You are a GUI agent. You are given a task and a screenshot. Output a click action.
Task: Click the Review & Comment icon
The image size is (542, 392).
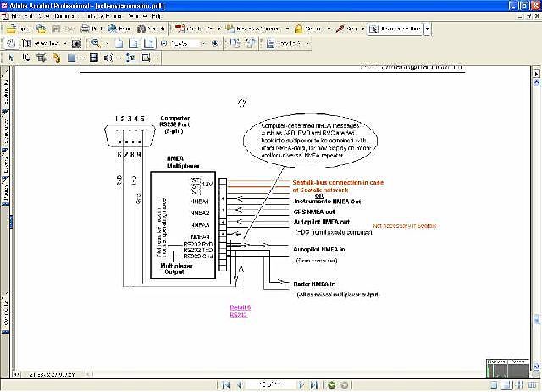click(x=230, y=29)
